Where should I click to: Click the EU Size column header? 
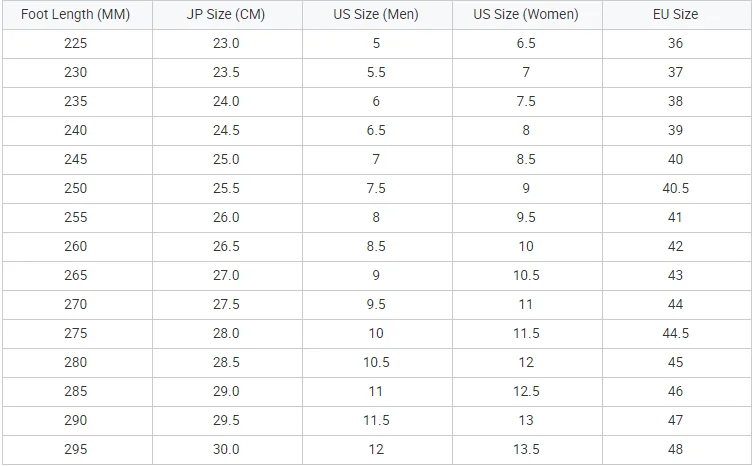coord(676,14)
